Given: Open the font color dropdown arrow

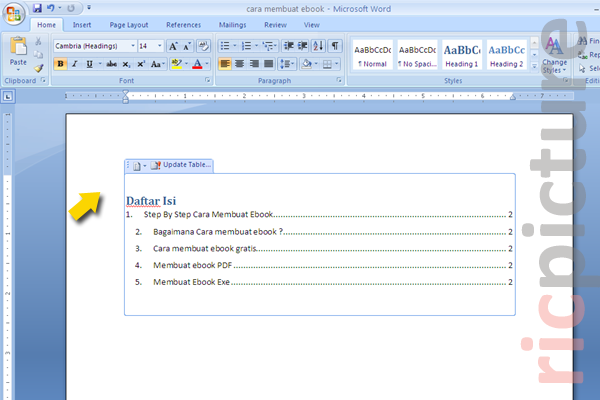Looking at the screenshot, I should coord(207,64).
